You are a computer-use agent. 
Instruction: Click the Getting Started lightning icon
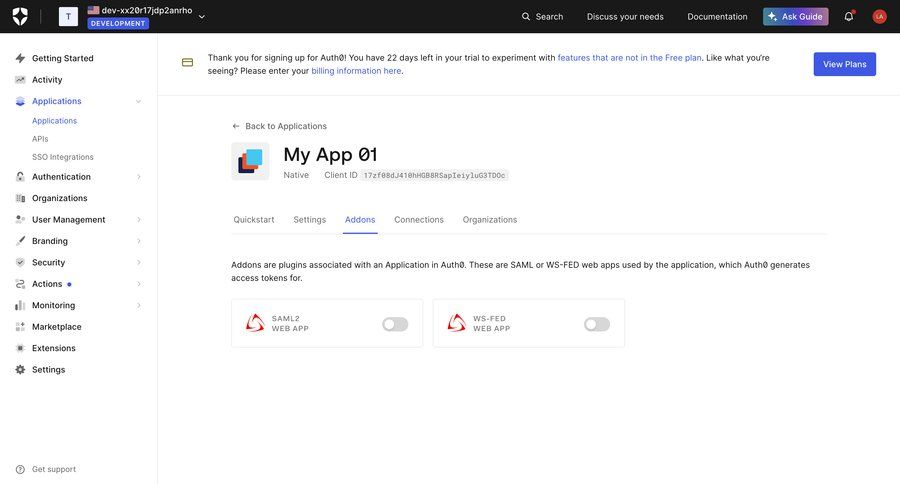[20, 58]
